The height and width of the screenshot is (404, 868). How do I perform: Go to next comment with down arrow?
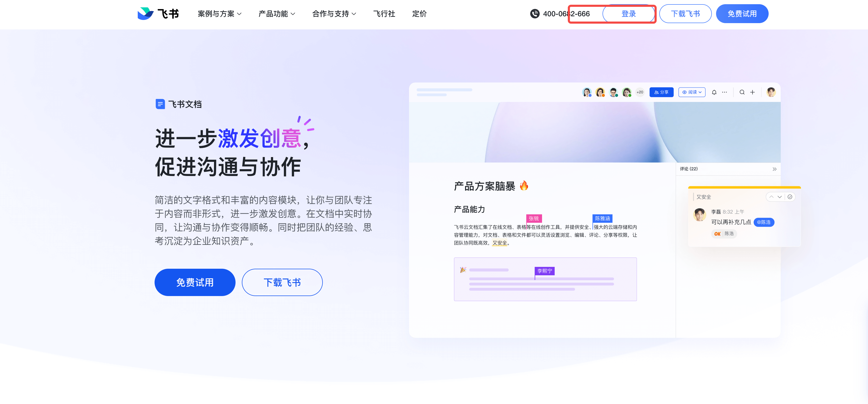click(x=780, y=196)
